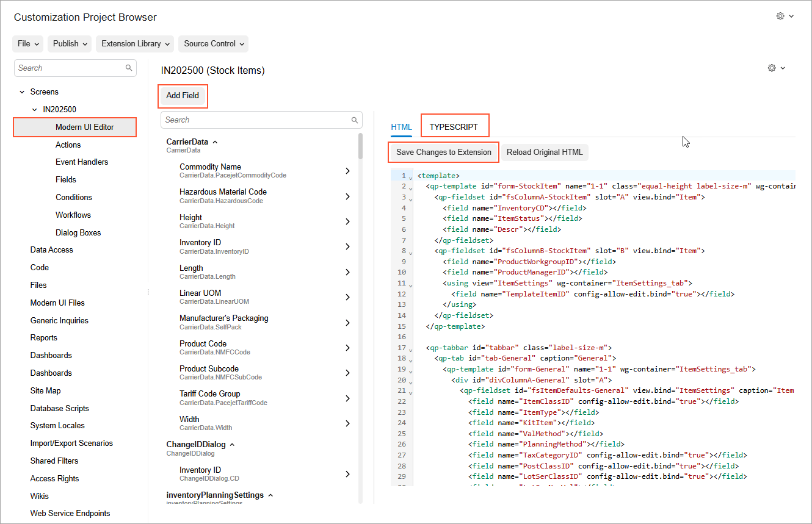Open the gear menu beside IN202500 title
812x524 pixels.
tap(776, 68)
